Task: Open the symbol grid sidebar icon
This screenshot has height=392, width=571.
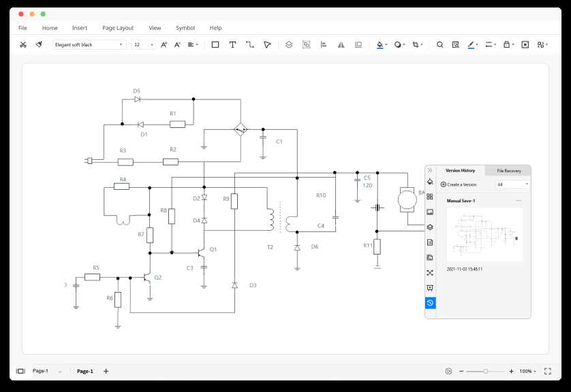Action: [x=430, y=197]
